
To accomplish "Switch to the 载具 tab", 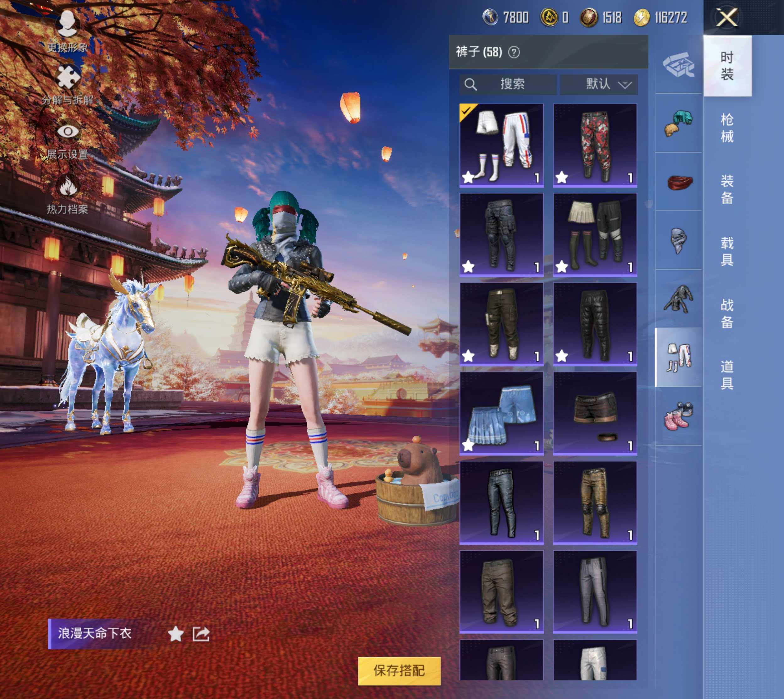I will 727,251.
